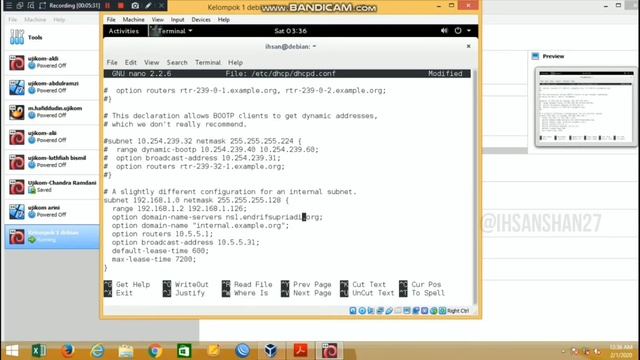Click the GNOME power icon
The image size is (640, 360).
[458, 31]
